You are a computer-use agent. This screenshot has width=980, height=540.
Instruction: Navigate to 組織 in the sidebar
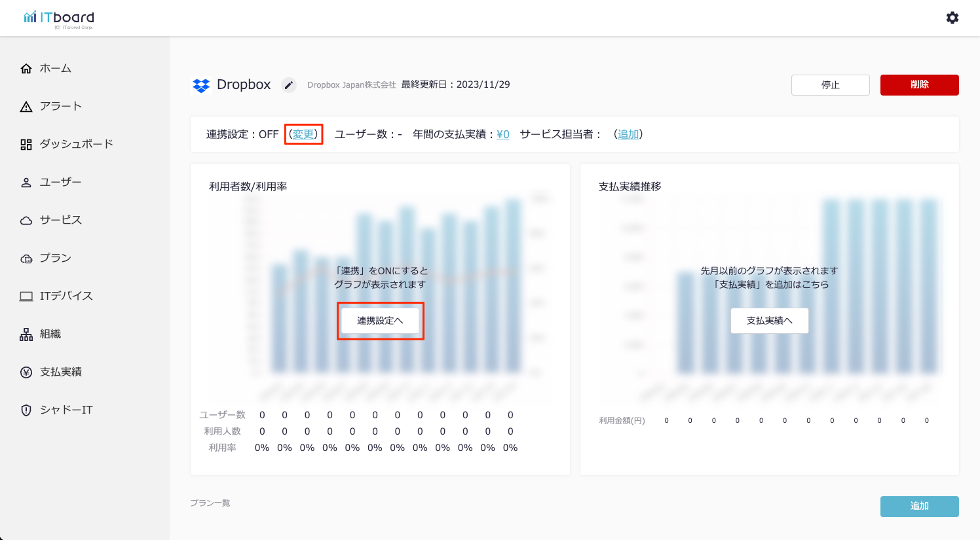50,334
